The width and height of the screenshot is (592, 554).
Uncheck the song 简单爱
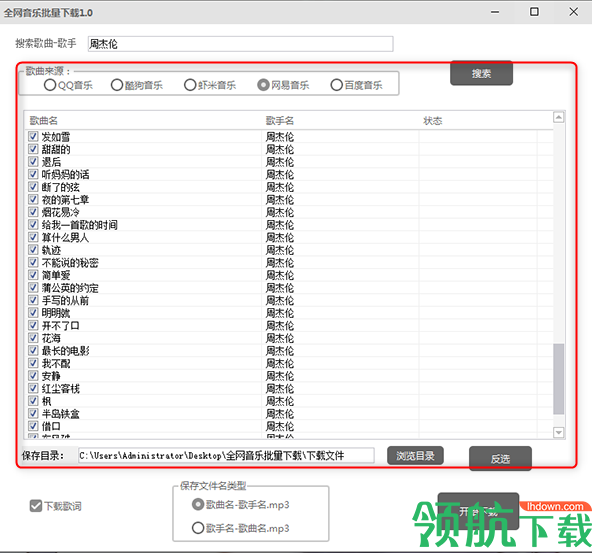pyautogui.click(x=33, y=275)
